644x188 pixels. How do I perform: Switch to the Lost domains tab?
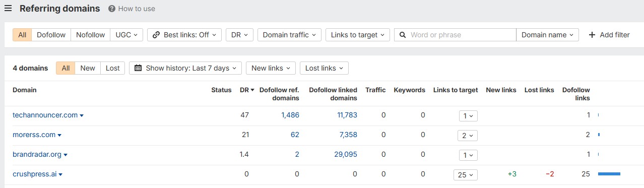coord(113,68)
